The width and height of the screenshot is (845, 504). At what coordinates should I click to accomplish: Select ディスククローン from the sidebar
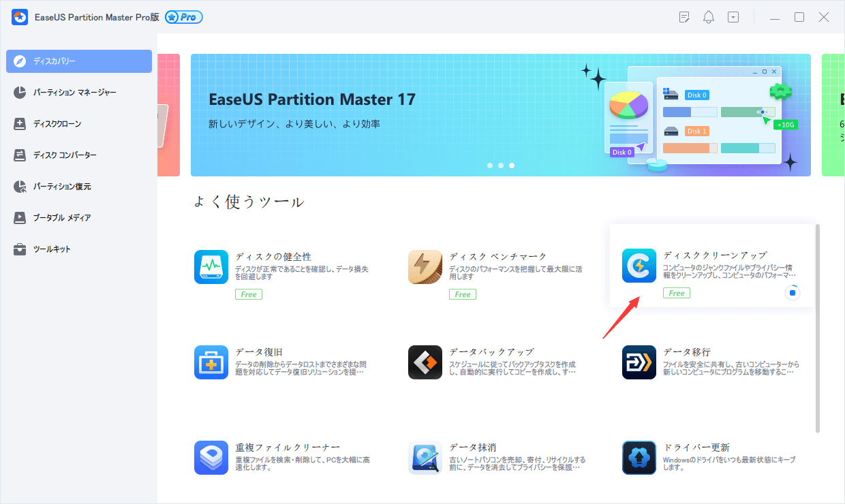[x=79, y=124]
